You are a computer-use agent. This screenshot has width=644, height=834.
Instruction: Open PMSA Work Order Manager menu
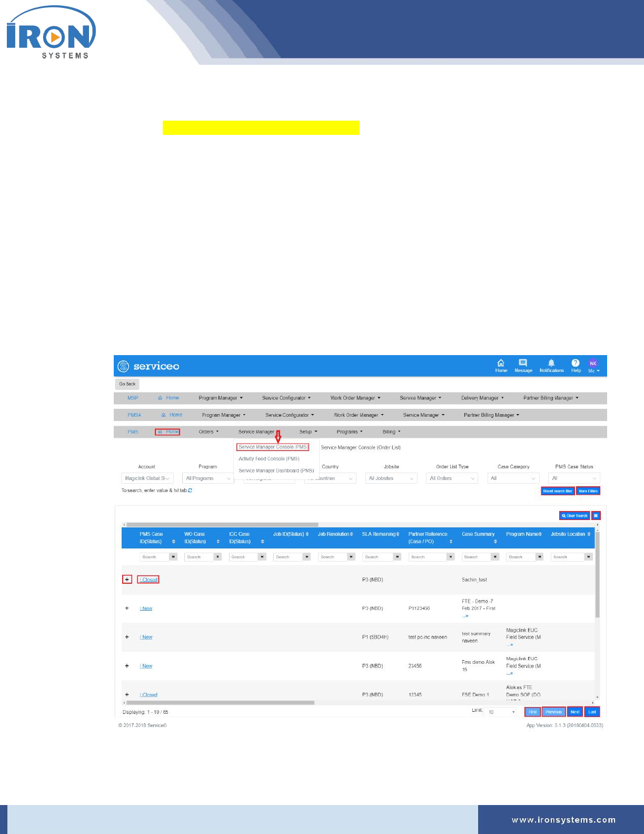359,415
